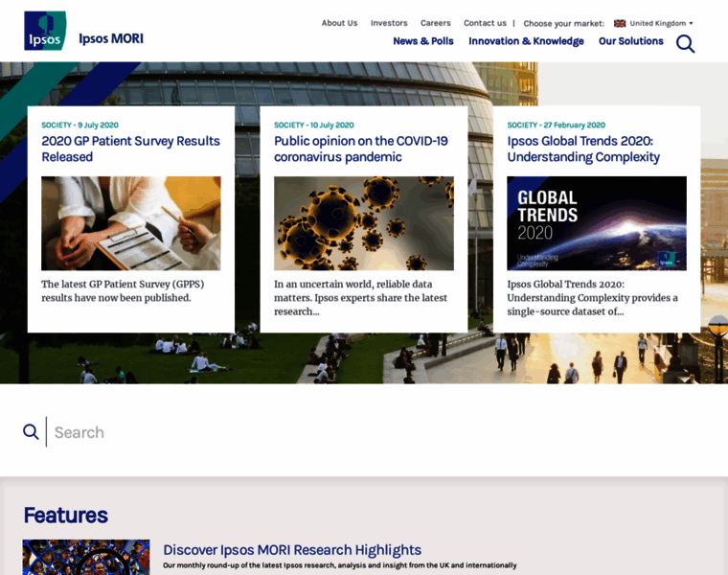Viewport: 728px width, 575px height.
Task: Click the Global Trends 2020 banner image
Action: tap(597, 223)
